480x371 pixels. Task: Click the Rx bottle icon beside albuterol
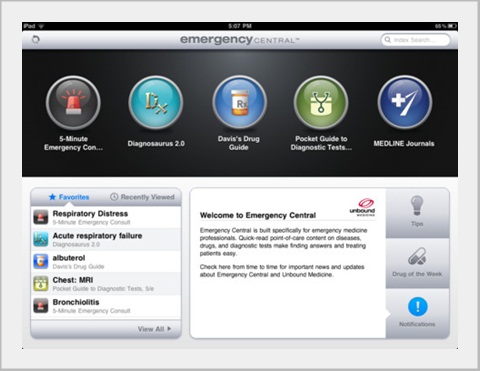tap(41, 262)
